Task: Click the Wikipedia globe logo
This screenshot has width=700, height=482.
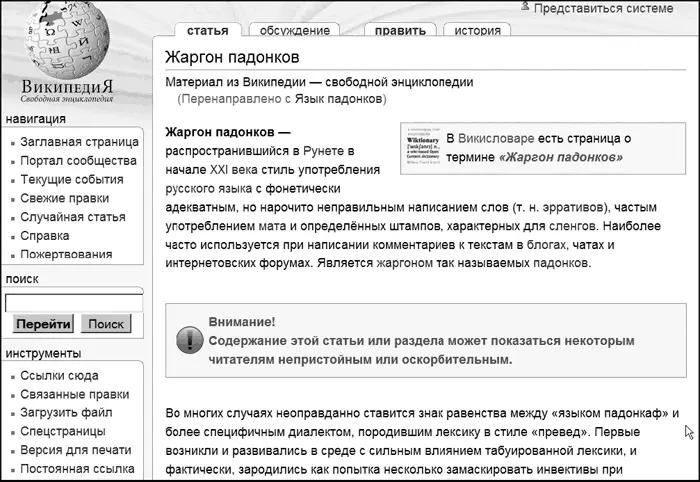Action: coord(67,40)
